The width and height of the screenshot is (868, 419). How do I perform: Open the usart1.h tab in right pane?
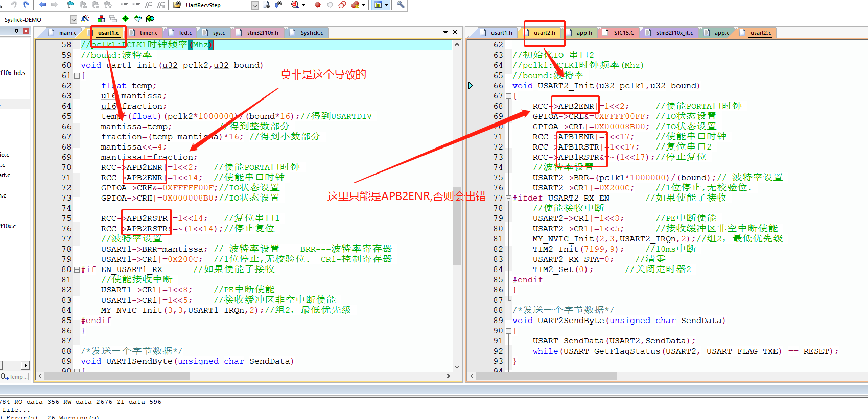click(x=497, y=33)
